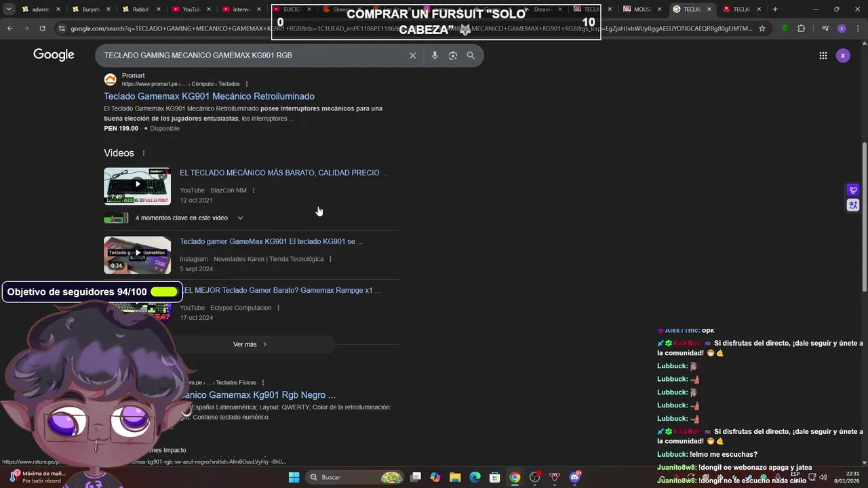Open the Chrome extensions puzzle menu
The image size is (868, 488).
coord(802,28)
